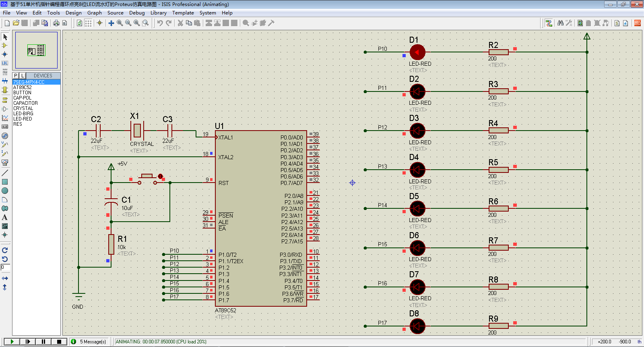Click the D1 LED component
This screenshot has height=347, width=644.
pos(417,52)
